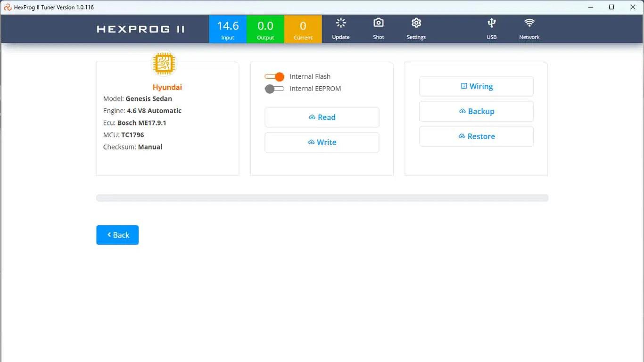Go back with the Back button
The image size is (644, 362).
coord(117,235)
